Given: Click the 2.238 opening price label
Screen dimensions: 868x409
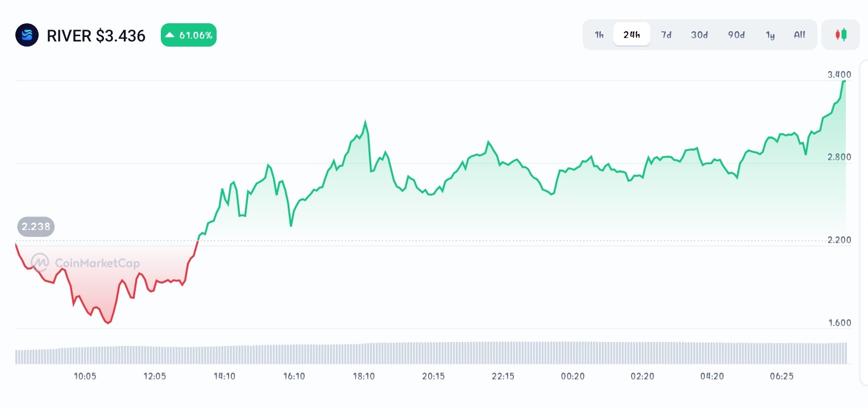Looking at the screenshot, I should coord(36,227).
